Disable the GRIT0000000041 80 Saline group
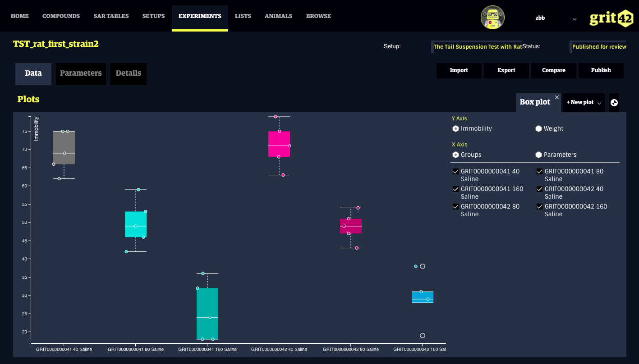Screen dimensions: 639x364 539,172
